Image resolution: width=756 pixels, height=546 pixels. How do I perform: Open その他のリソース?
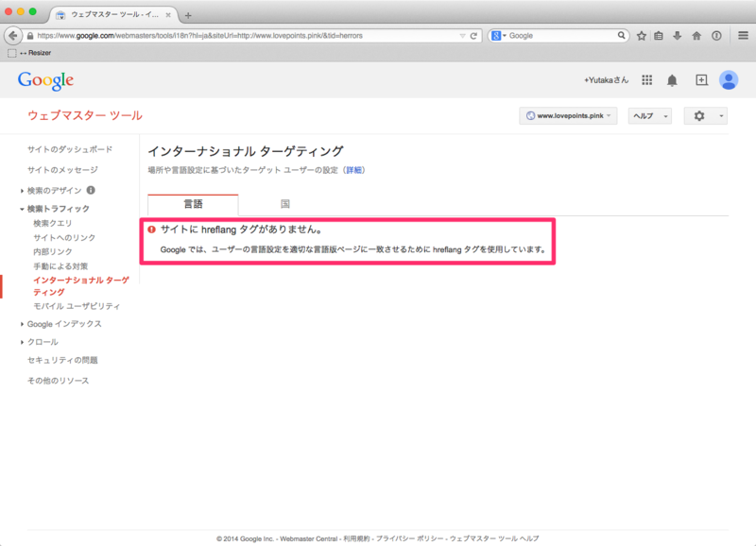pyautogui.click(x=59, y=381)
